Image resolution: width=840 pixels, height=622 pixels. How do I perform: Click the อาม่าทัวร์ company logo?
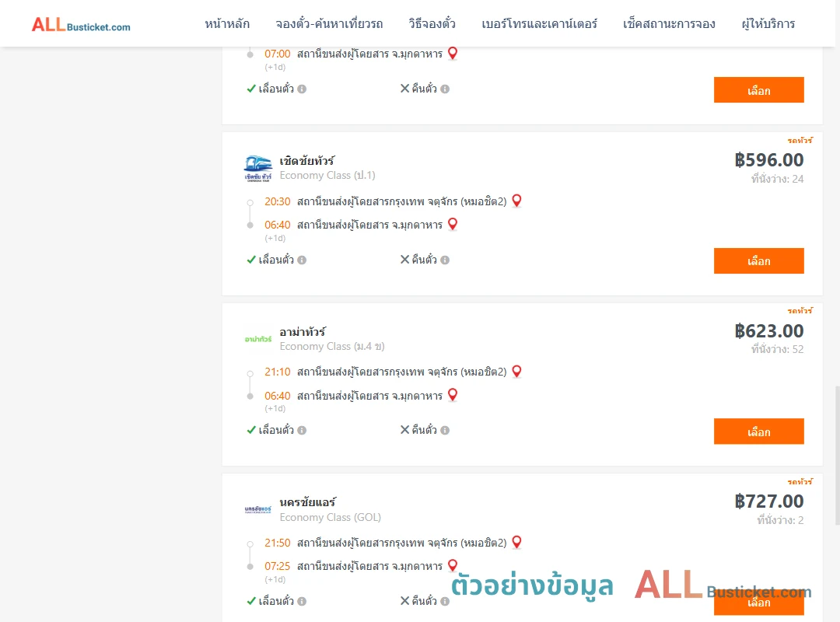(x=258, y=339)
